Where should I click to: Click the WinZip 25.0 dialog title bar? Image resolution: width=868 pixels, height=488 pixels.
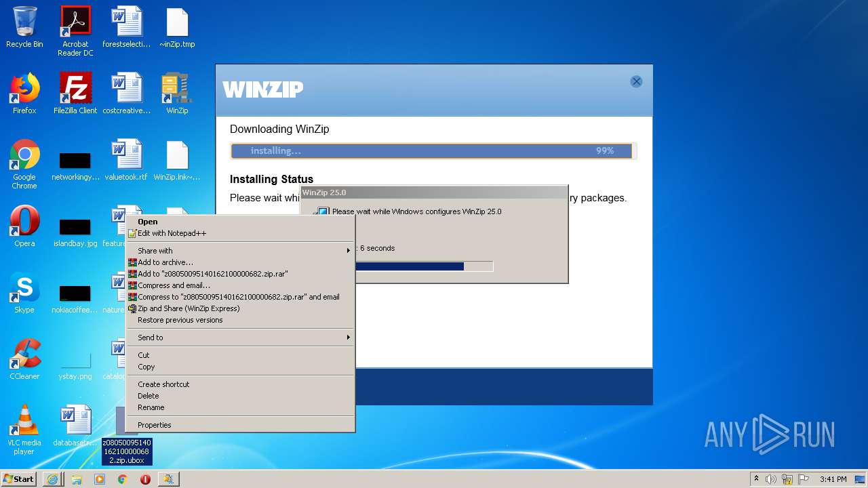click(434, 192)
